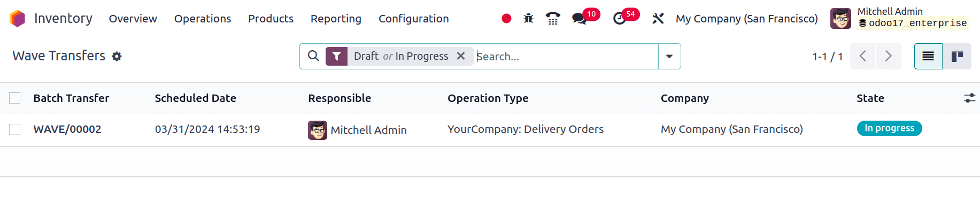Remove the Draft or In Progress filter
This screenshot has height=197, width=980.
pos(461,56)
